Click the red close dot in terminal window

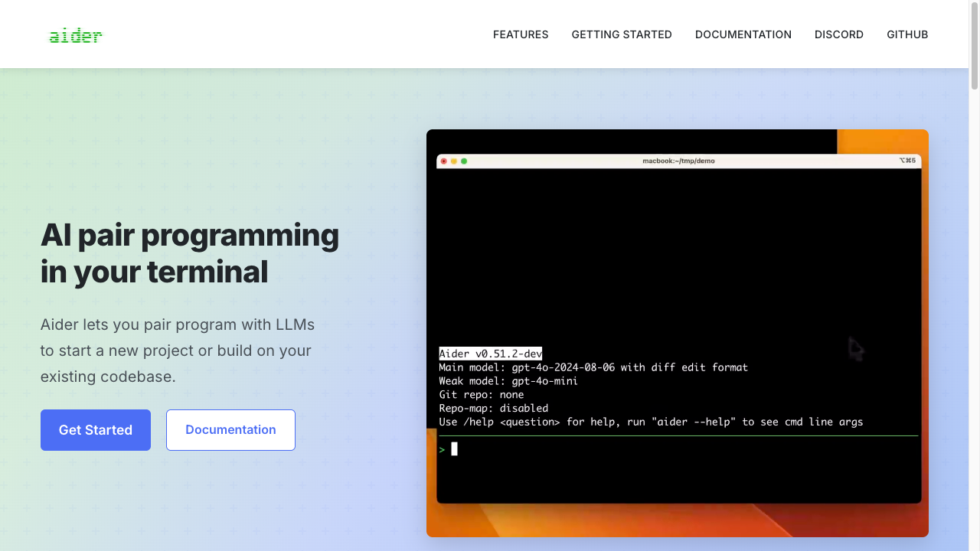coord(444,161)
